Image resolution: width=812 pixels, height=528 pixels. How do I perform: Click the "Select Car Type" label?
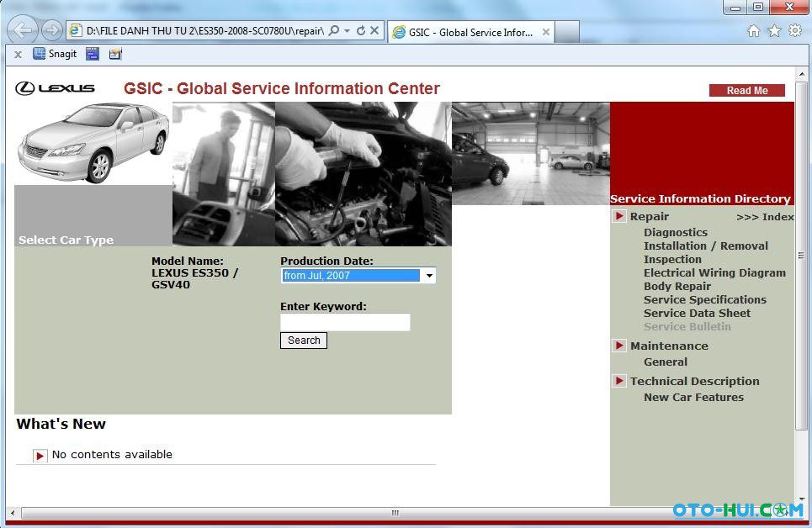click(x=66, y=240)
